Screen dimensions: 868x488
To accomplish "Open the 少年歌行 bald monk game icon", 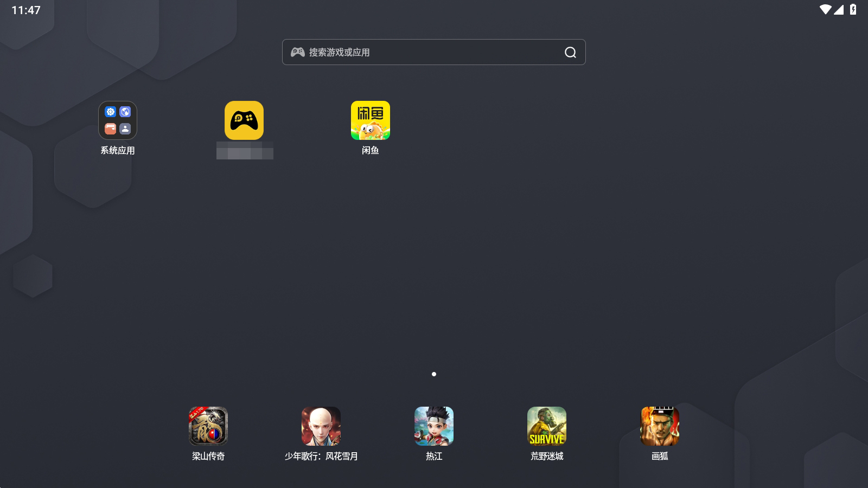I will point(321,426).
